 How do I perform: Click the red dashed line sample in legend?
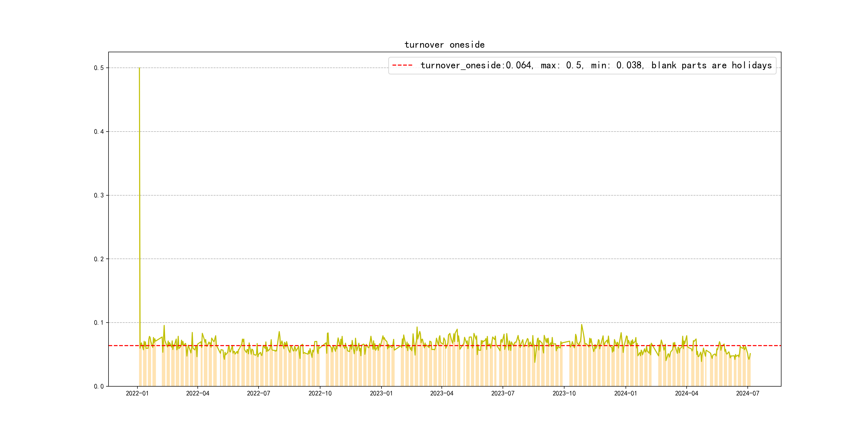(x=402, y=65)
